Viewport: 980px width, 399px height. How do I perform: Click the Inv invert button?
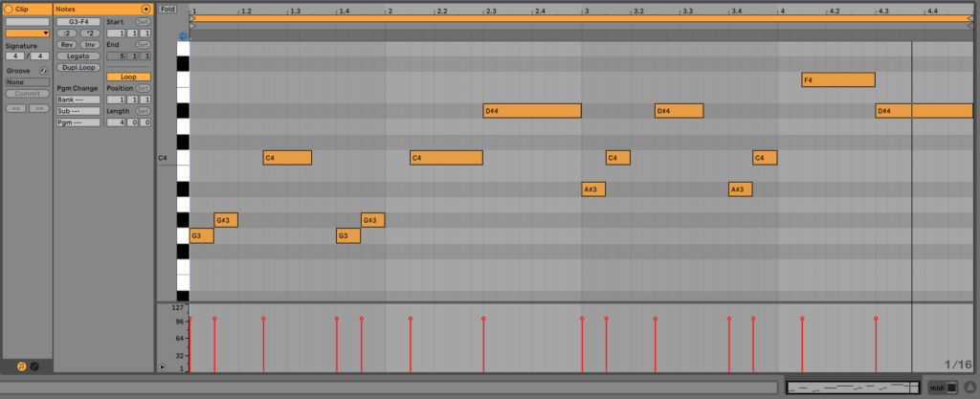[90, 45]
